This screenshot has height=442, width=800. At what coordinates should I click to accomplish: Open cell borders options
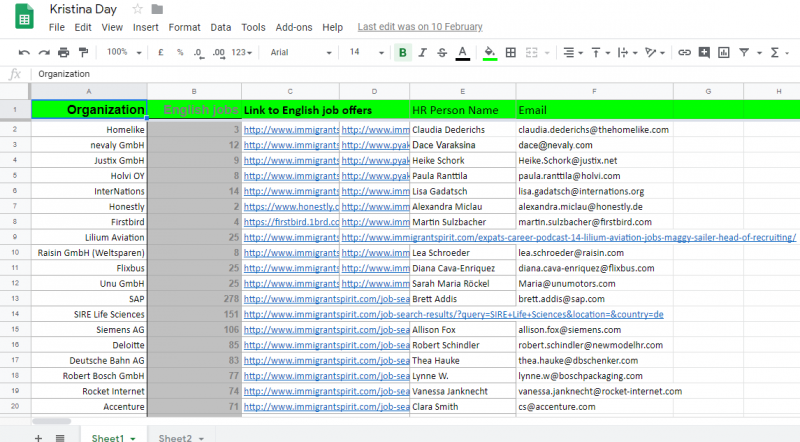click(511, 52)
